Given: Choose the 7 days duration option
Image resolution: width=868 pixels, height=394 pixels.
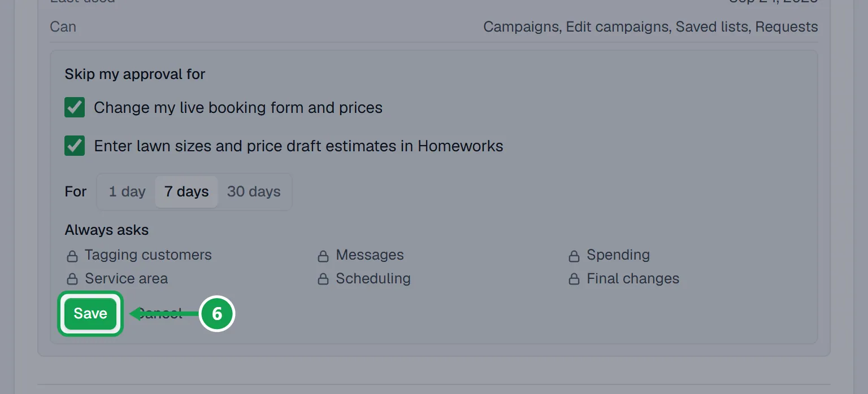Looking at the screenshot, I should [186, 192].
